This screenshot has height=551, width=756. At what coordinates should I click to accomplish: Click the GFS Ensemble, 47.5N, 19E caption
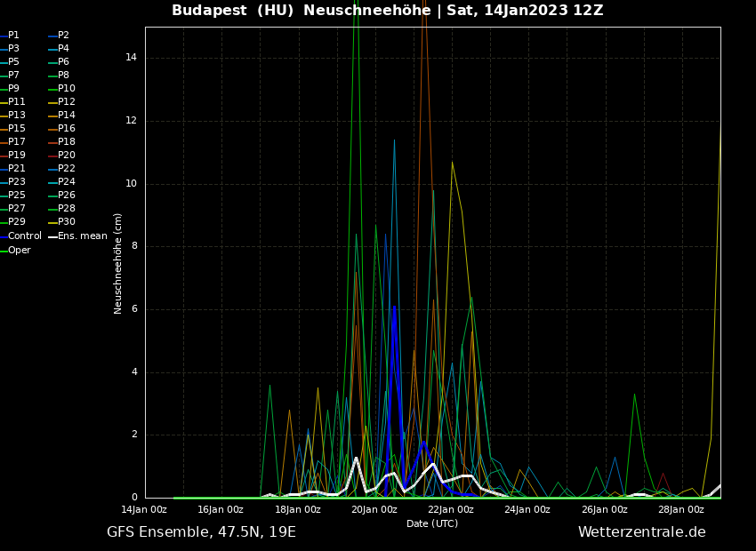pyautogui.click(x=201, y=532)
